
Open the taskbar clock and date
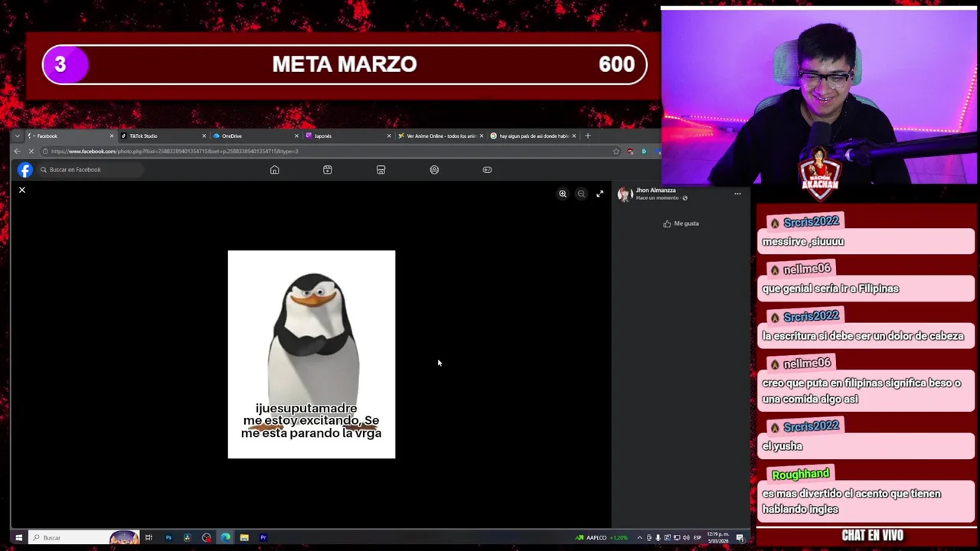point(718,537)
